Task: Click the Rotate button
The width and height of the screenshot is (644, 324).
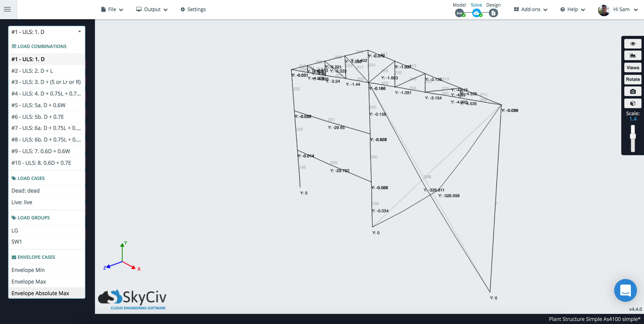Action: pyautogui.click(x=633, y=79)
